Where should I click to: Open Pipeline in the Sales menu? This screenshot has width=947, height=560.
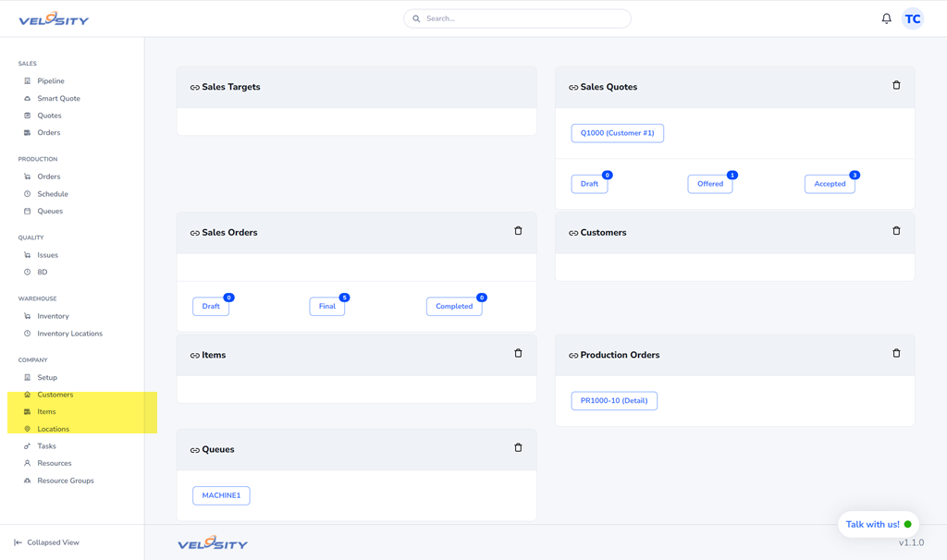coord(51,81)
